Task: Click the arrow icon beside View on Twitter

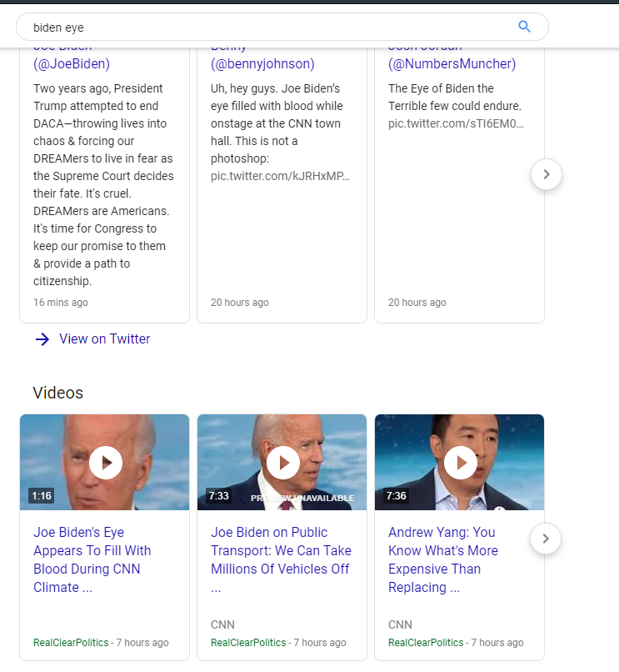Action: (x=42, y=339)
